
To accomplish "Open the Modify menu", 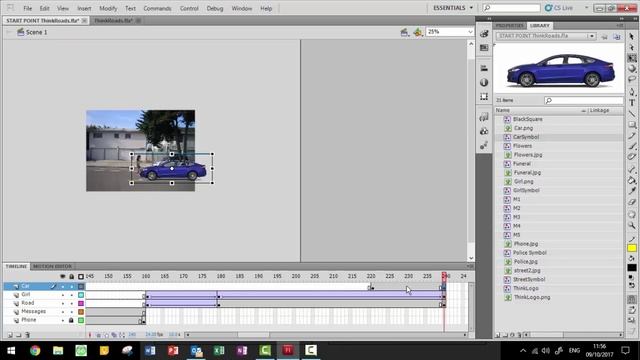I will tap(108, 8).
